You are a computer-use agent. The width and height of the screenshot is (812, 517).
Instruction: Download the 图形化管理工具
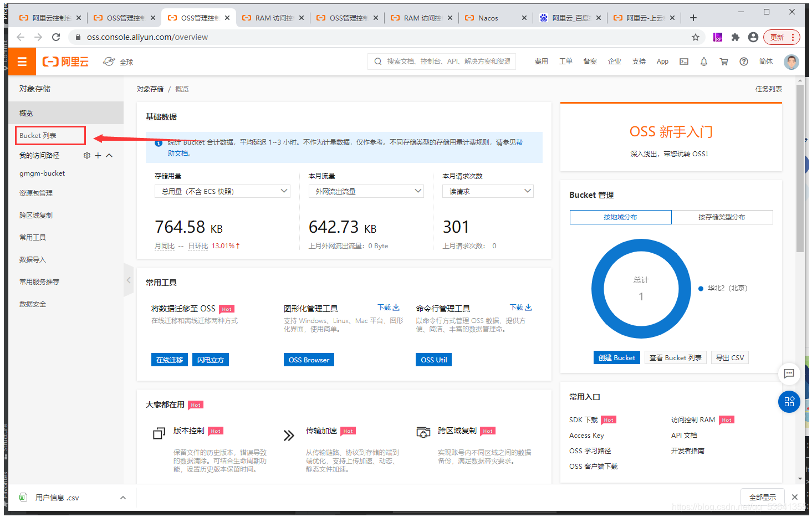tap(389, 307)
